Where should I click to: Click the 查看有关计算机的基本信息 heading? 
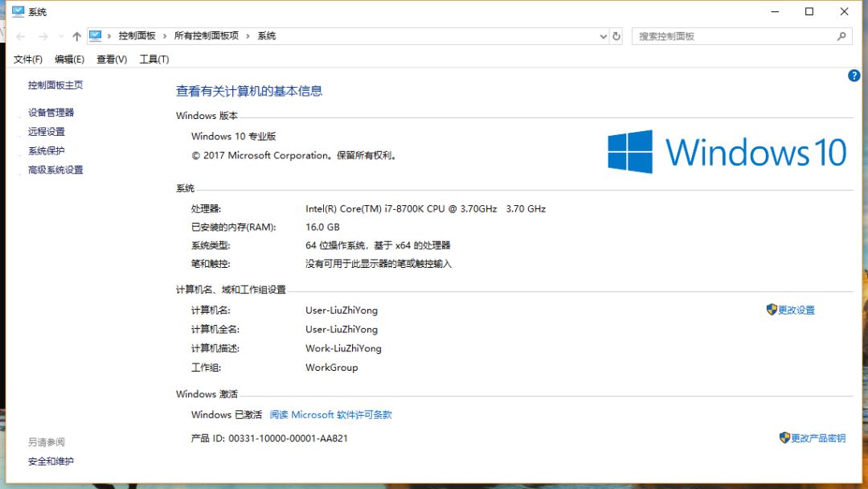click(249, 92)
